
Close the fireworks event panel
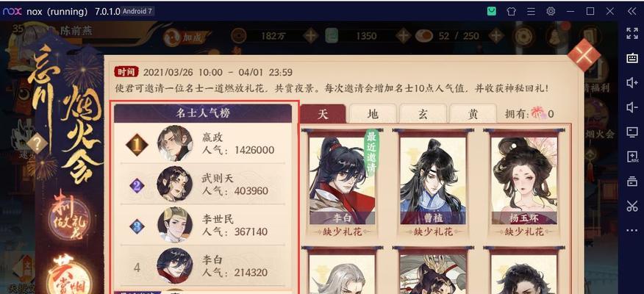(x=583, y=55)
